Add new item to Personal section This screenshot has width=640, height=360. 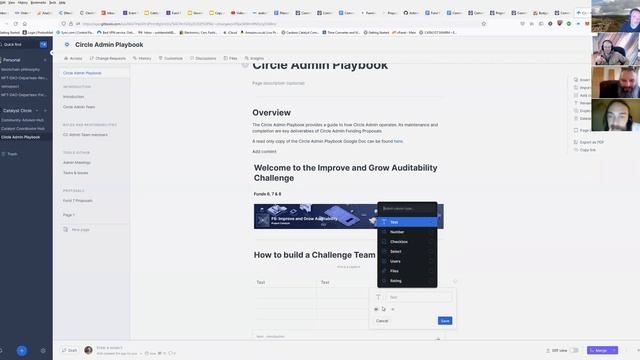point(45,60)
